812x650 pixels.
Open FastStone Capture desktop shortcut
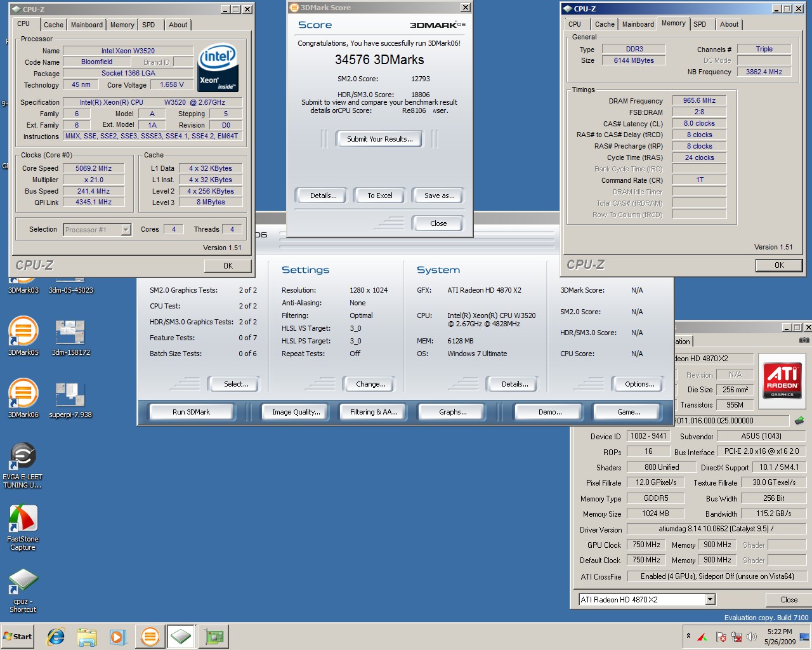pyautogui.click(x=23, y=527)
